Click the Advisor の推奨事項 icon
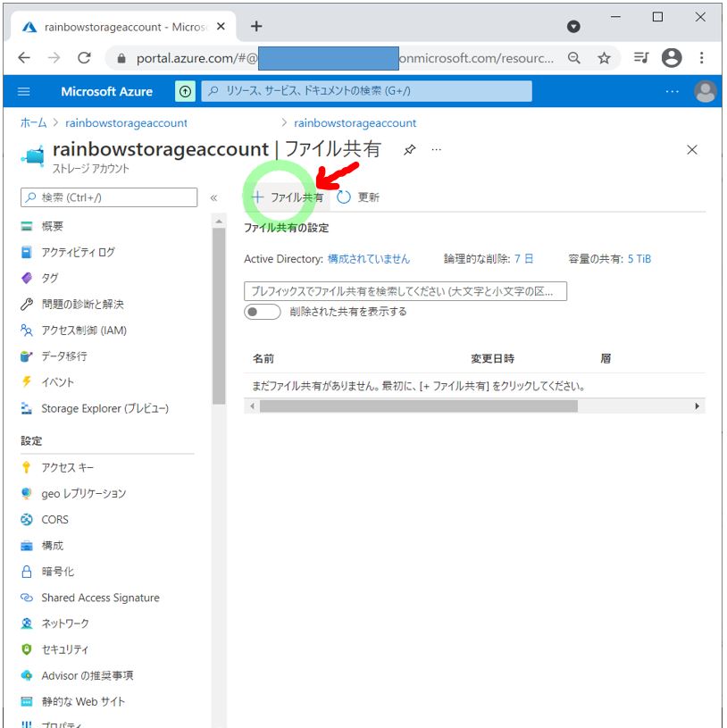The height and width of the screenshot is (728, 727). click(27, 675)
